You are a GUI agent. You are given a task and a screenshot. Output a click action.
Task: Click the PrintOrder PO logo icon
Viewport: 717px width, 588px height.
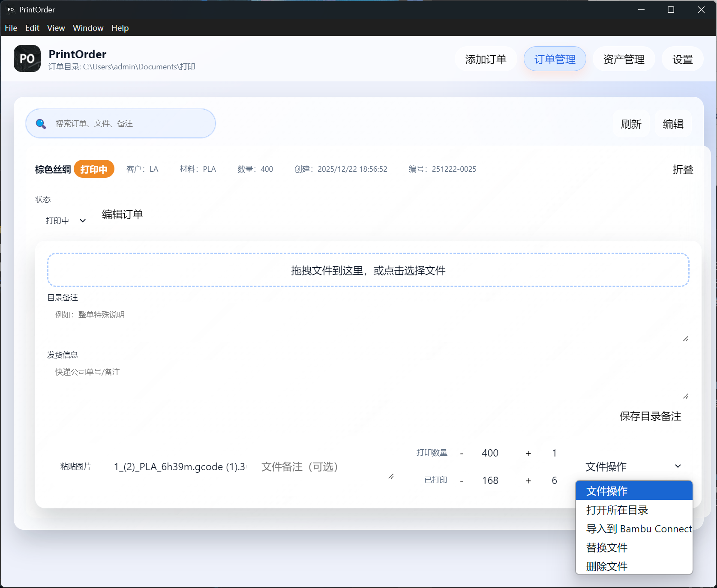(x=27, y=59)
